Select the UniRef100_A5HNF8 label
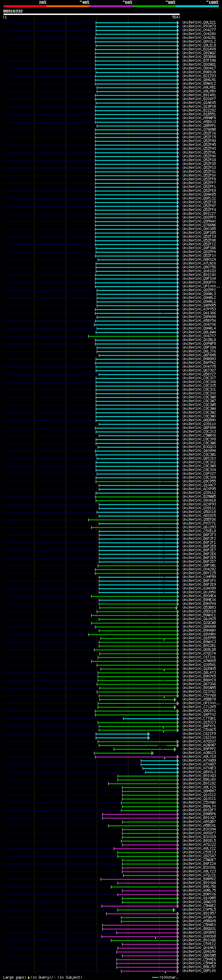222x980 pixels. point(199,118)
